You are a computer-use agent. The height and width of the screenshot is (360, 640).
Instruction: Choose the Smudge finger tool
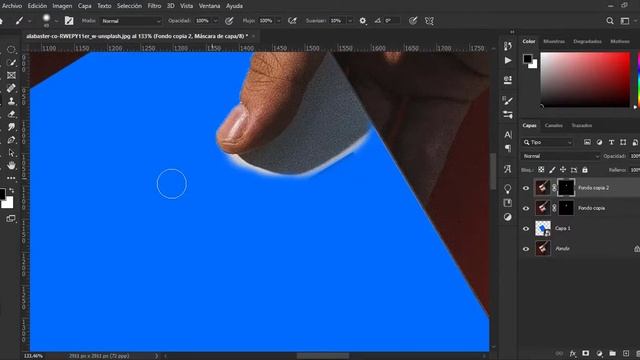coord(11,127)
